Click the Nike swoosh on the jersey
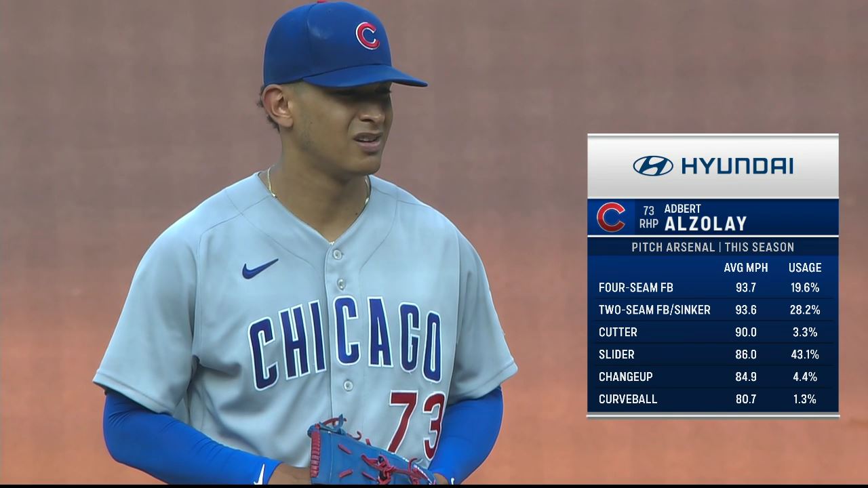Viewport: 868px width, 488px height. click(x=260, y=268)
